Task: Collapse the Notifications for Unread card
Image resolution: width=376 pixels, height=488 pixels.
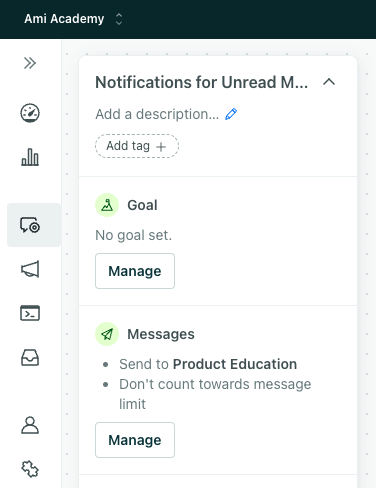Action: (329, 82)
